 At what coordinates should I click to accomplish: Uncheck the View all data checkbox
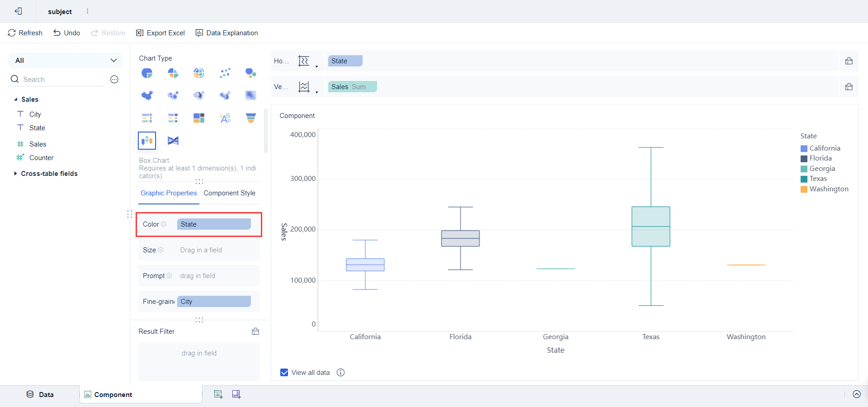tap(284, 373)
